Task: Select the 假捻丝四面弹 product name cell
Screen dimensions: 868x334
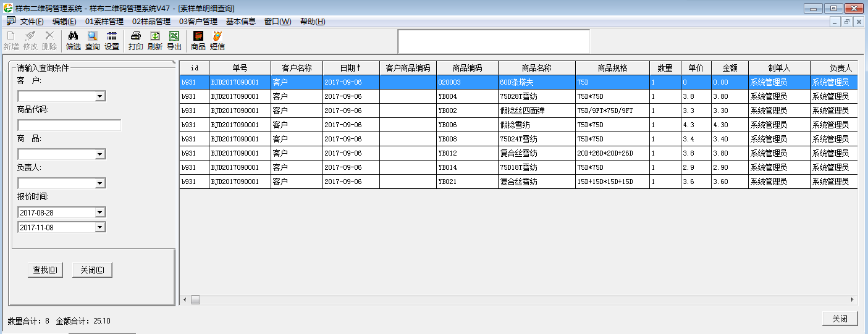Action: tap(537, 111)
